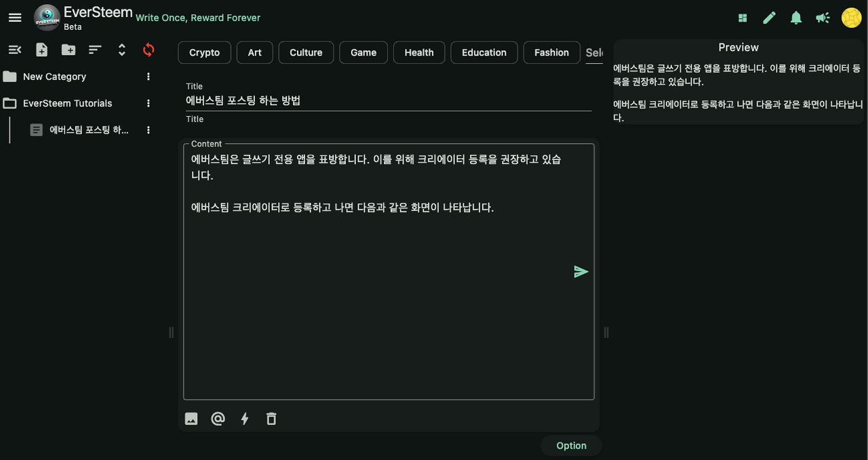Click the Preview panel heading

(x=738, y=47)
